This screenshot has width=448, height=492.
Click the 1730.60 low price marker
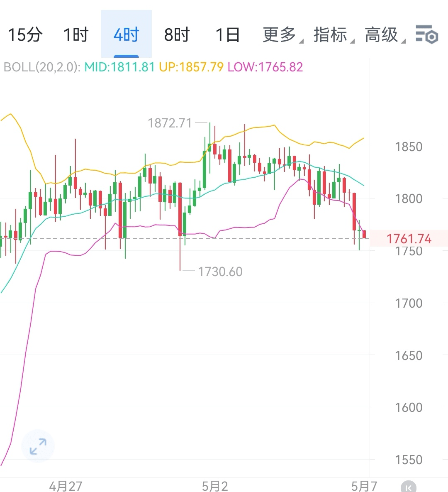220,272
